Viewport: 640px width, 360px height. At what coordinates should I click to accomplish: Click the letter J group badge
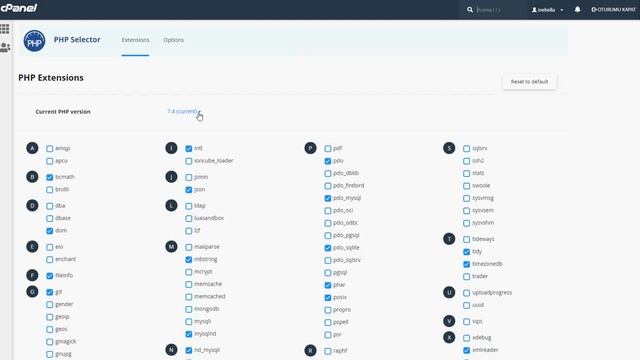tap(171, 177)
